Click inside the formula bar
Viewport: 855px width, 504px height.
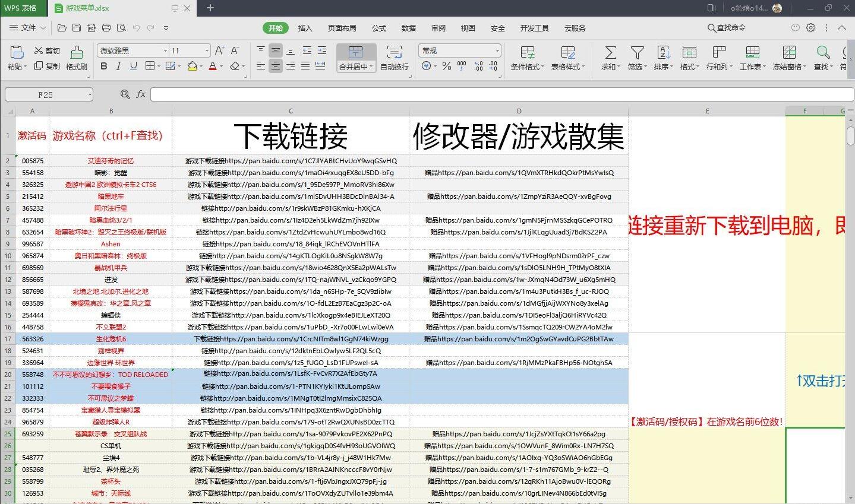click(416, 94)
